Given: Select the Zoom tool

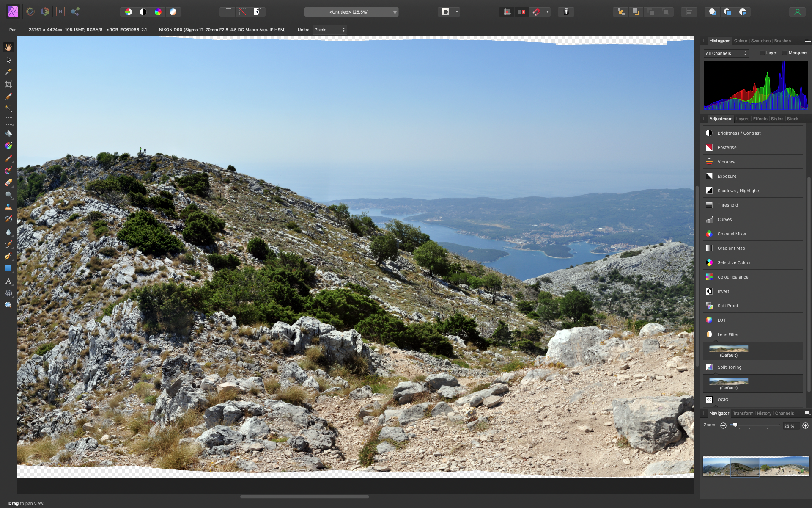Looking at the screenshot, I should (8, 305).
